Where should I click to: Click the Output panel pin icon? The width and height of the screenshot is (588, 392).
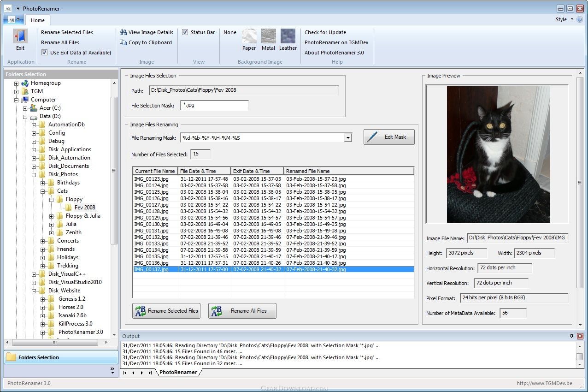click(572, 336)
